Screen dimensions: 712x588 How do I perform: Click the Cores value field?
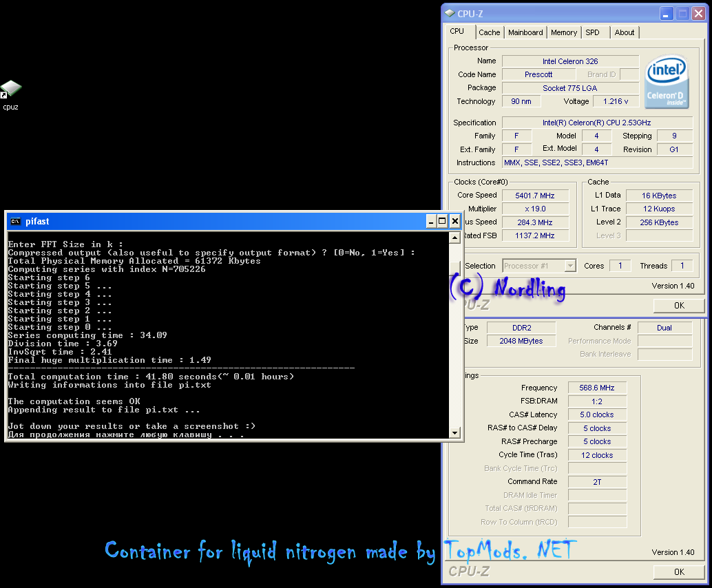(x=620, y=266)
